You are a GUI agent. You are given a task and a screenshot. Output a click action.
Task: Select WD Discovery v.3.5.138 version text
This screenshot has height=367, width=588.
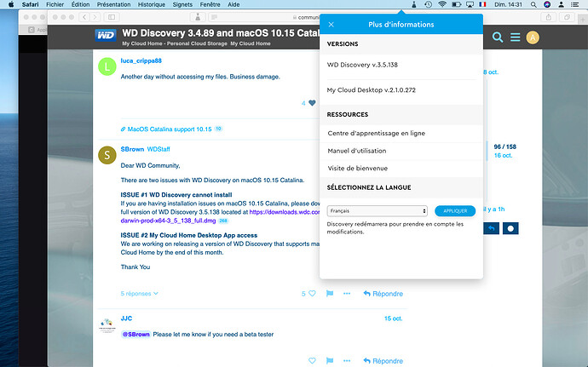point(362,65)
